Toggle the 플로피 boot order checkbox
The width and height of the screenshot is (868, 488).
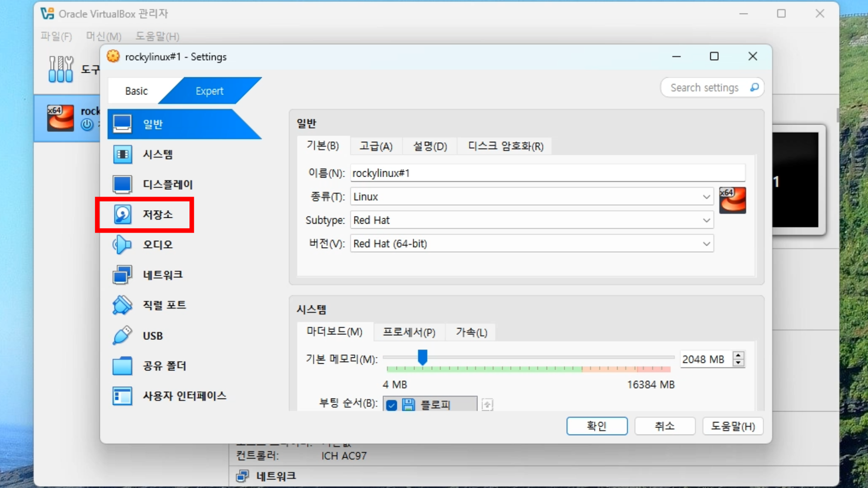tap(392, 405)
